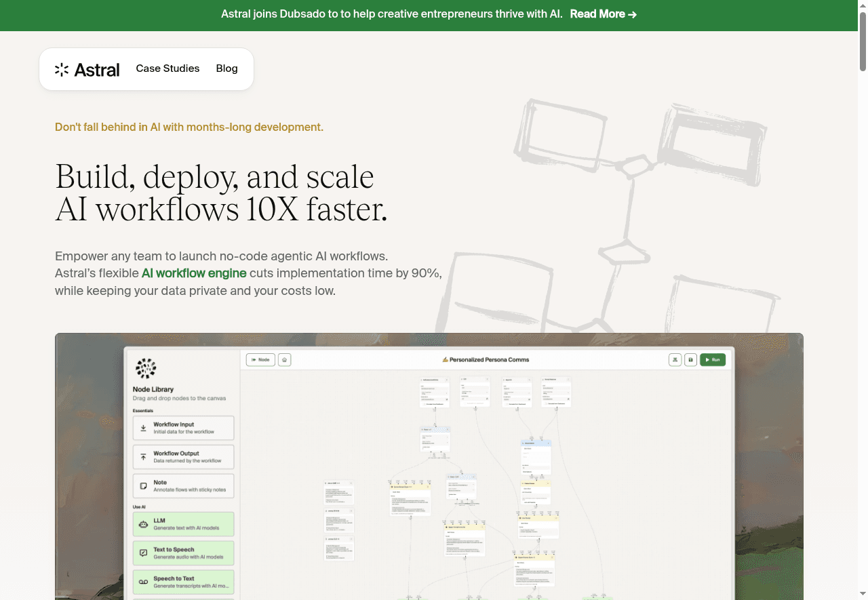This screenshot has width=868, height=600.
Task: Click the Astral starburst logo in navbar
Action: pyautogui.click(x=62, y=69)
